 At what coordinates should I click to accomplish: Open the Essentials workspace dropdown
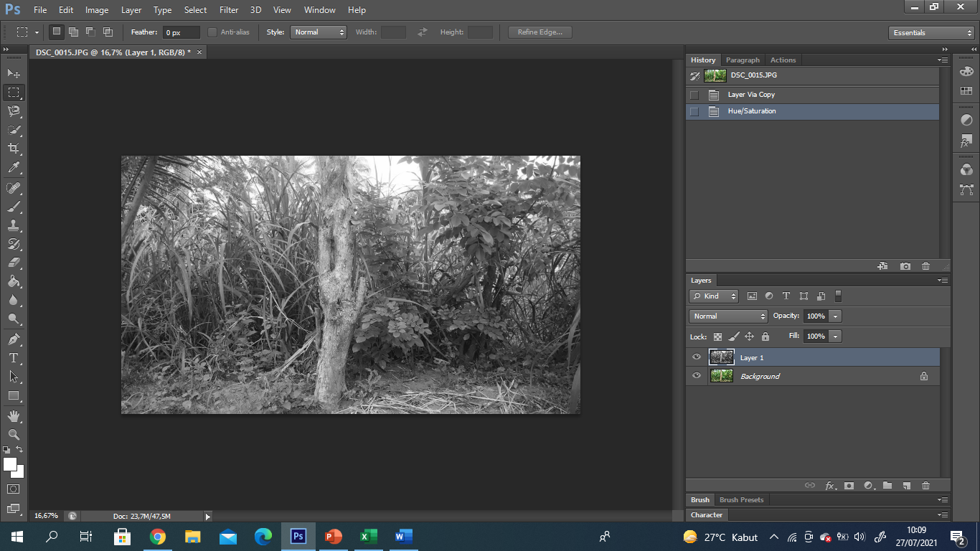[930, 33]
